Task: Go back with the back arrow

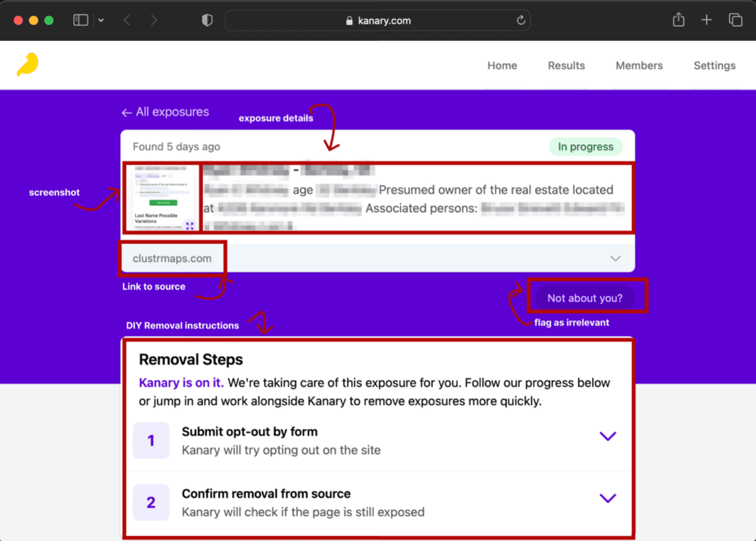Action: pos(127,20)
